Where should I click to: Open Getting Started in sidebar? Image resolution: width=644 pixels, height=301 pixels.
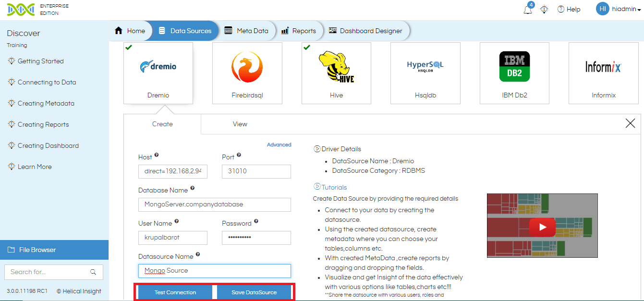pos(40,61)
